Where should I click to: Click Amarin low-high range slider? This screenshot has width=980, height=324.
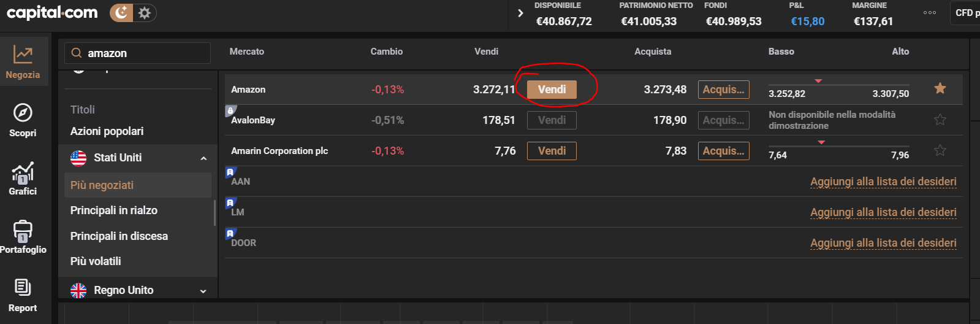pos(838,145)
